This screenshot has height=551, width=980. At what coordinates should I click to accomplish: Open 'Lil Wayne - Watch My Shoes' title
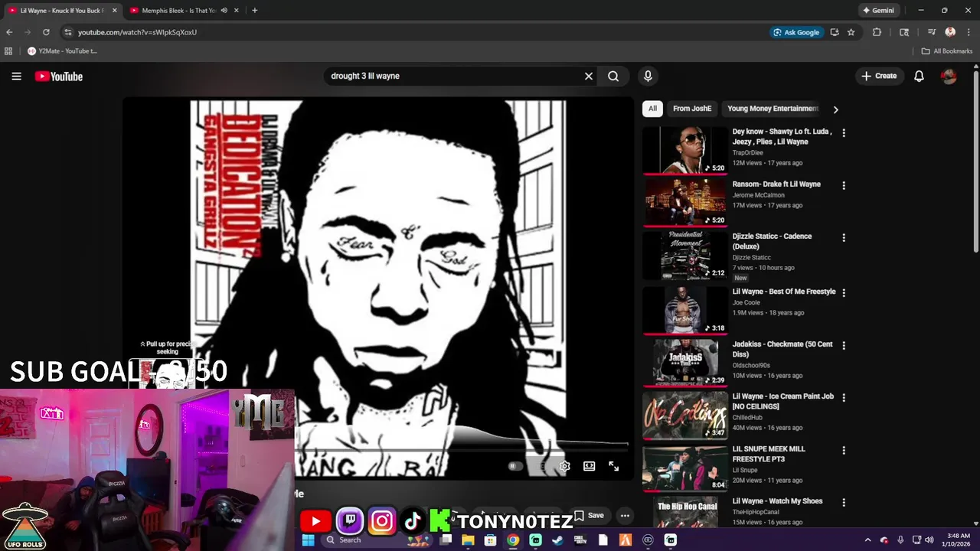[x=777, y=500]
